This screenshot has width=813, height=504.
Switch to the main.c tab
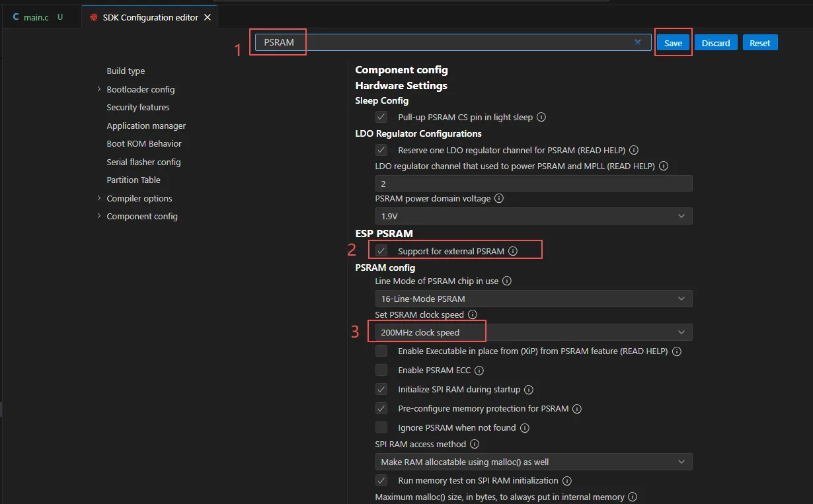tap(36, 17)
